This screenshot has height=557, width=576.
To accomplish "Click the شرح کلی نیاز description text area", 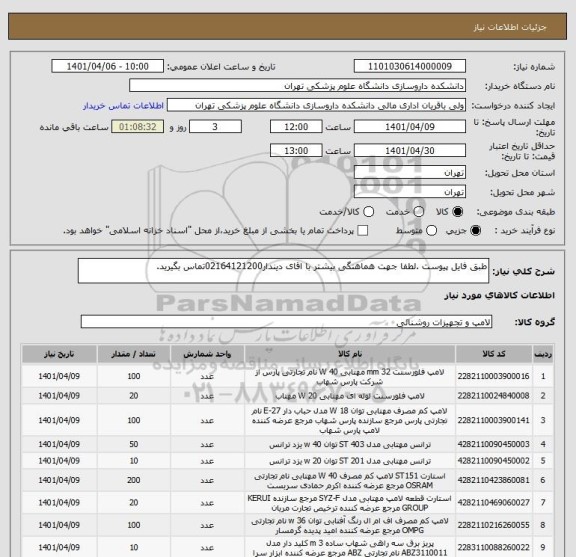I will (x=283, y=271).
